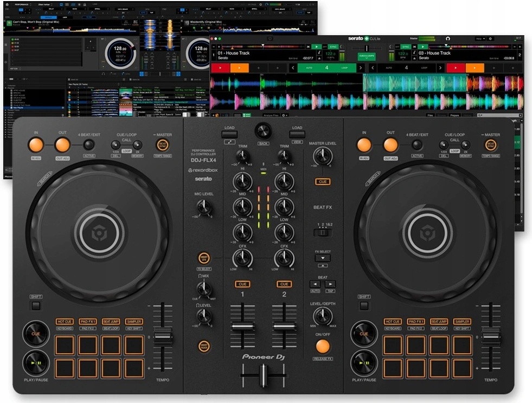Select PAD FX1 pad mode on left deck

(x=88, y=321)
